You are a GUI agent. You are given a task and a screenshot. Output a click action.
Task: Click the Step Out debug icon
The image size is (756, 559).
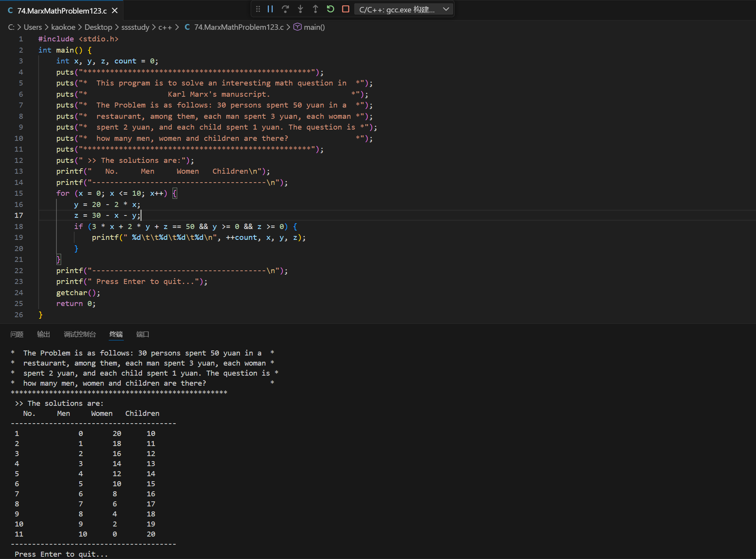point(315,9)
